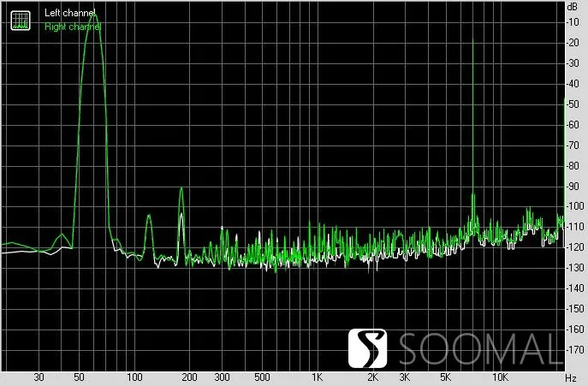Image resolution: width=588 pixels, height=386 pixels.
Task: Click the 300 Hz frequency label
Action: pyautogui.click(x=222, y=377)
